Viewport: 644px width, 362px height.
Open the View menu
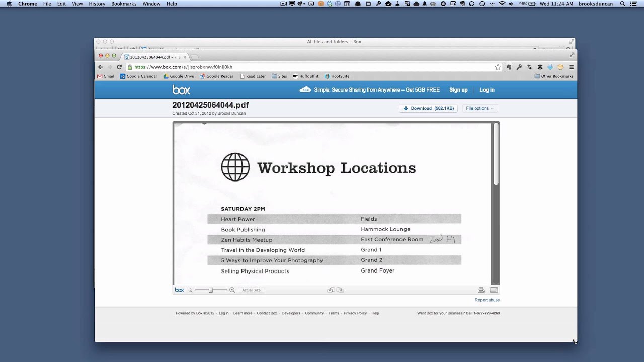click(77, 4)
